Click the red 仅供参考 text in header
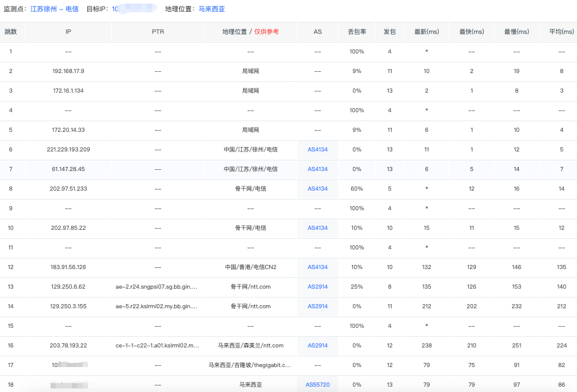The width and height of the screenshot is (577, 392). click(x=266, y=31)
